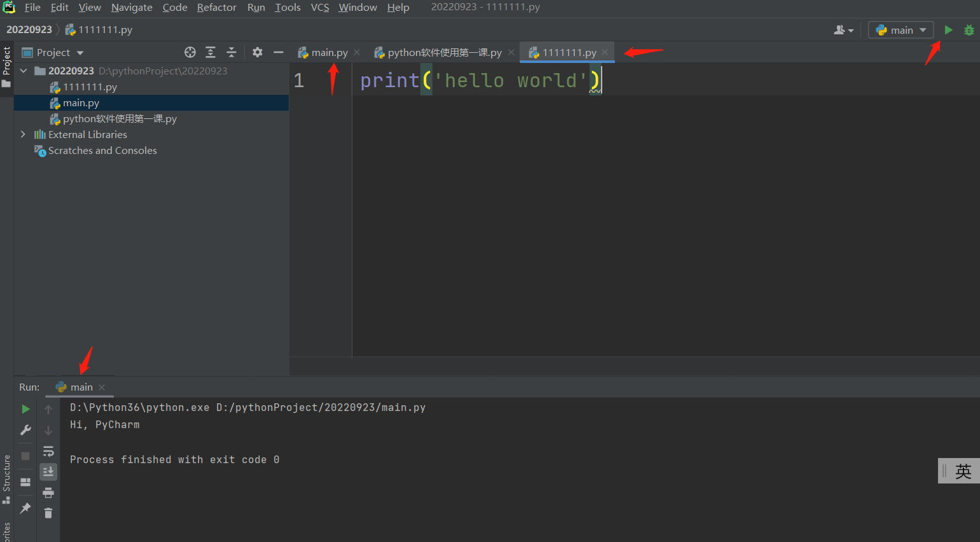Run the main configuration with green play button
980x542 pixels.
pos(948,30)
